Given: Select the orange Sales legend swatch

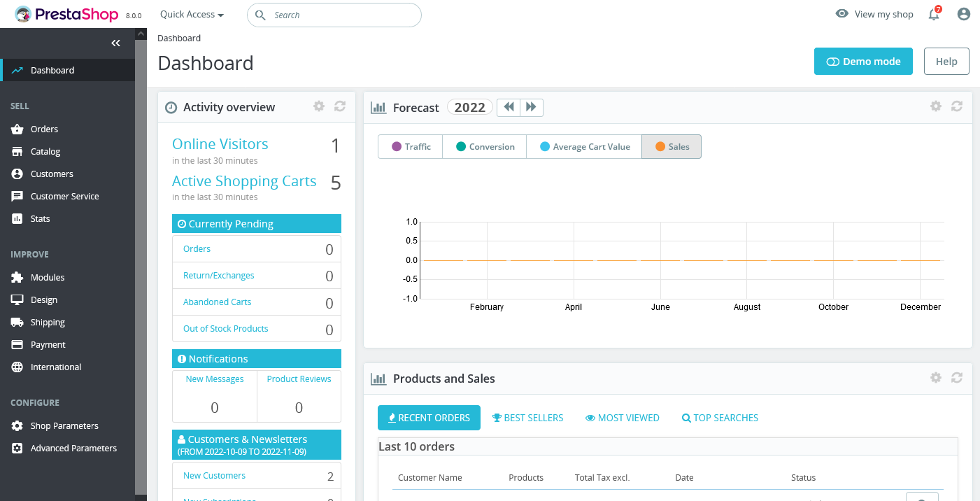Looking at the screenshot, I should 660,147.
